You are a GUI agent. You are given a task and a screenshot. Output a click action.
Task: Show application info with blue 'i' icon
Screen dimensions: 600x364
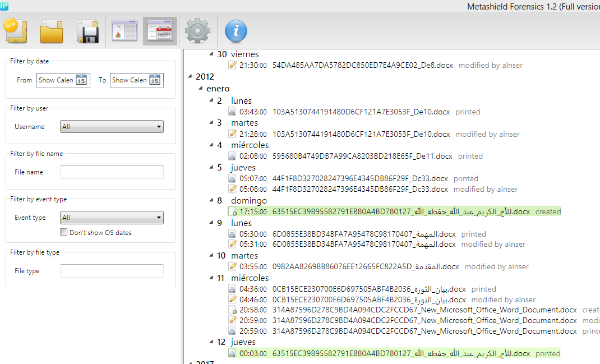236,31
